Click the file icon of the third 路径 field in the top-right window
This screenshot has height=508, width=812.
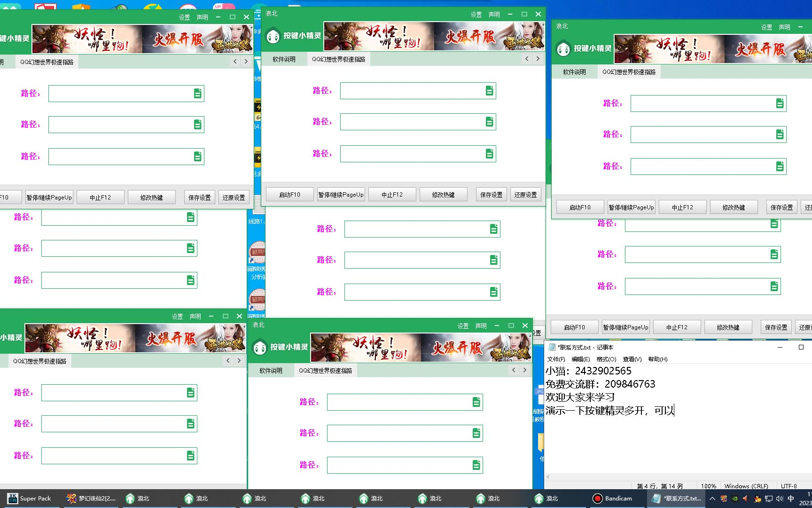tap(780, 166)
